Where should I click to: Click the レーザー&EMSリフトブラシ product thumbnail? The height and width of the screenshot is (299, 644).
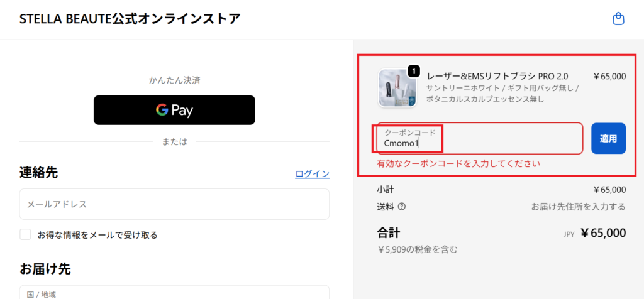pos(397,87)
